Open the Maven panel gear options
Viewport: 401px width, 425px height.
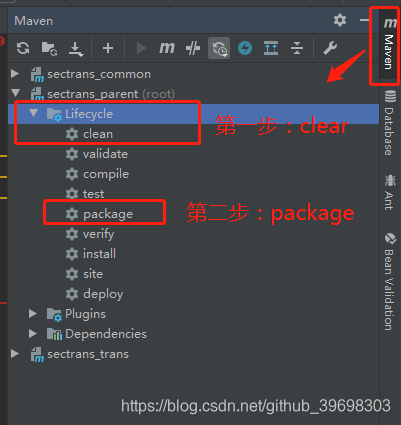pos(340,20)
